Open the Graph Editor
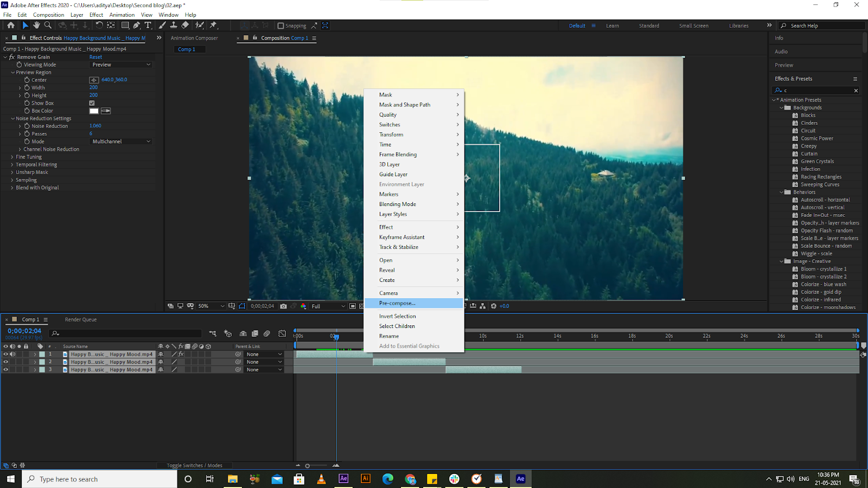This screenshot has width=868, height=488. tap(283, 333)
